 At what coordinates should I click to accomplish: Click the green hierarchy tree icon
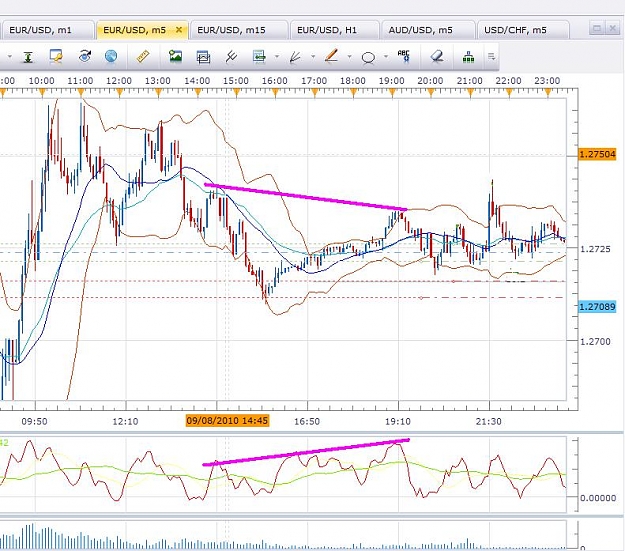[x=468, y=57]
